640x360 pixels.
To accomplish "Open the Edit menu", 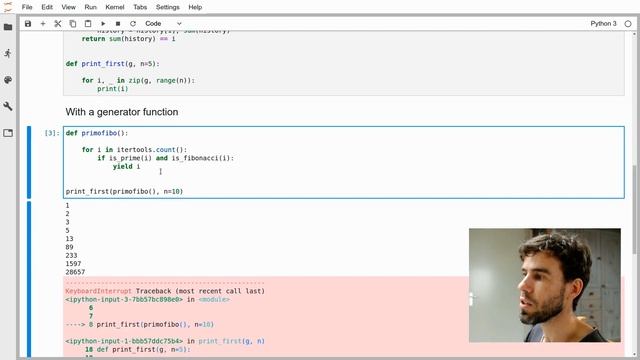I will [47, 7].
